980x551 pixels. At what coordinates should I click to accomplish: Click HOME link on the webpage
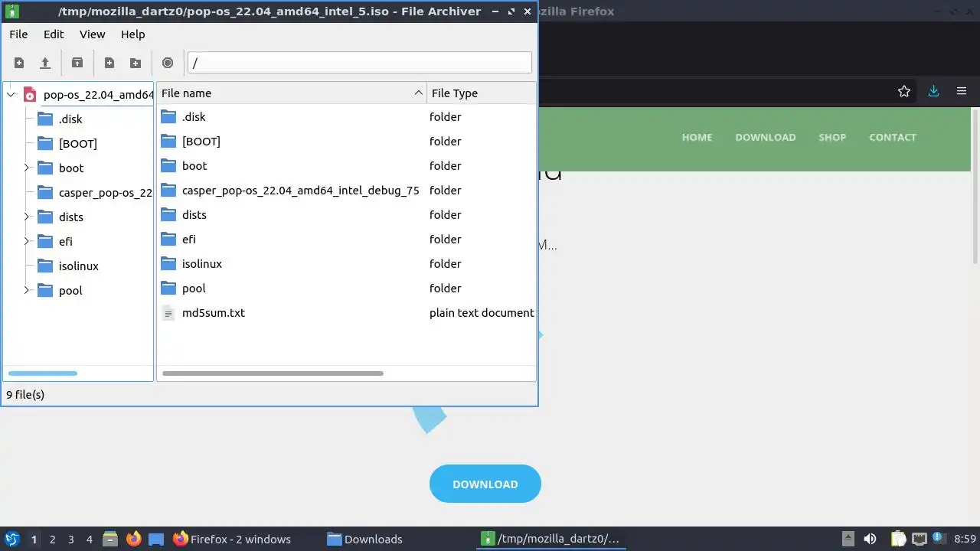pos(697,138)
